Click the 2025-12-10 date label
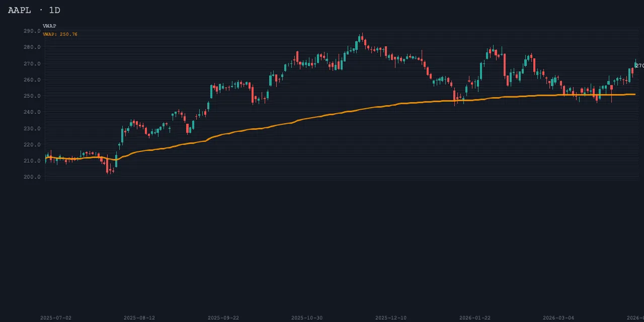The width and height of the screenshot is (644, 322). click(391, 318)
